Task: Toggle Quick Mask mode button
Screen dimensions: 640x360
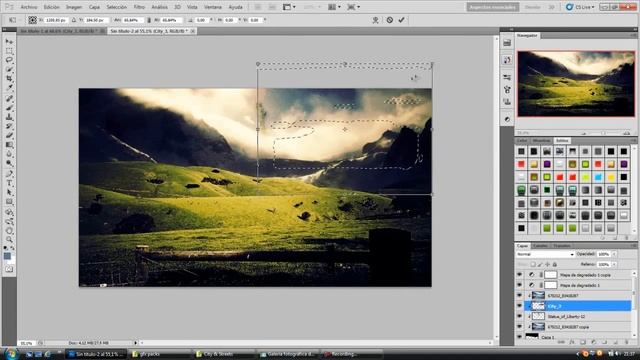Action: point(9,269)
